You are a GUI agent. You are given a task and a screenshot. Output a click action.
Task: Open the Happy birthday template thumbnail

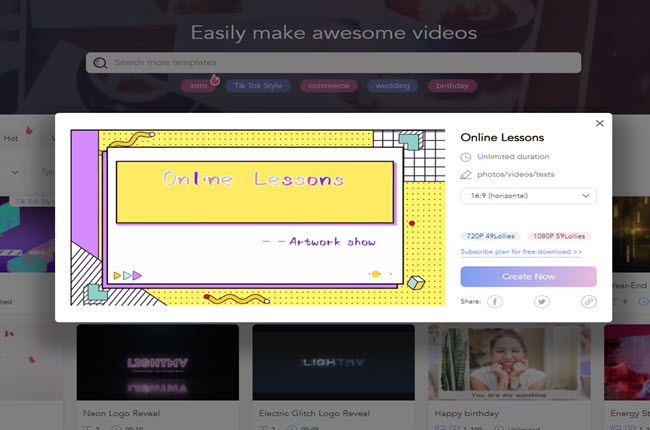click(x=509, y=362)
